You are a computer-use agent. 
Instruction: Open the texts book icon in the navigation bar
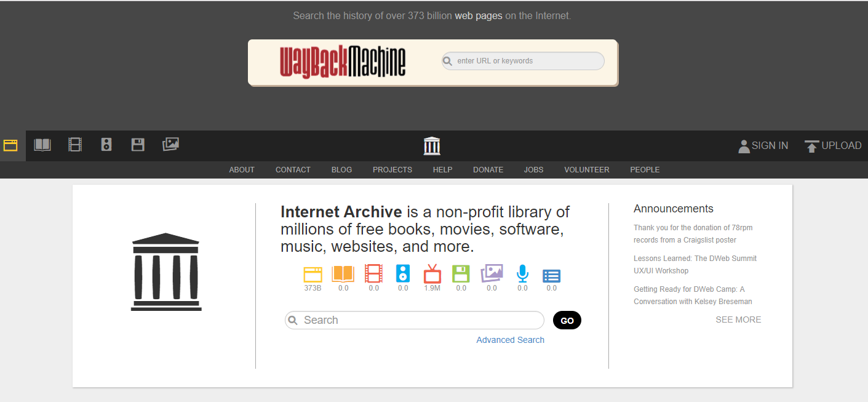[x=42, y=145]
